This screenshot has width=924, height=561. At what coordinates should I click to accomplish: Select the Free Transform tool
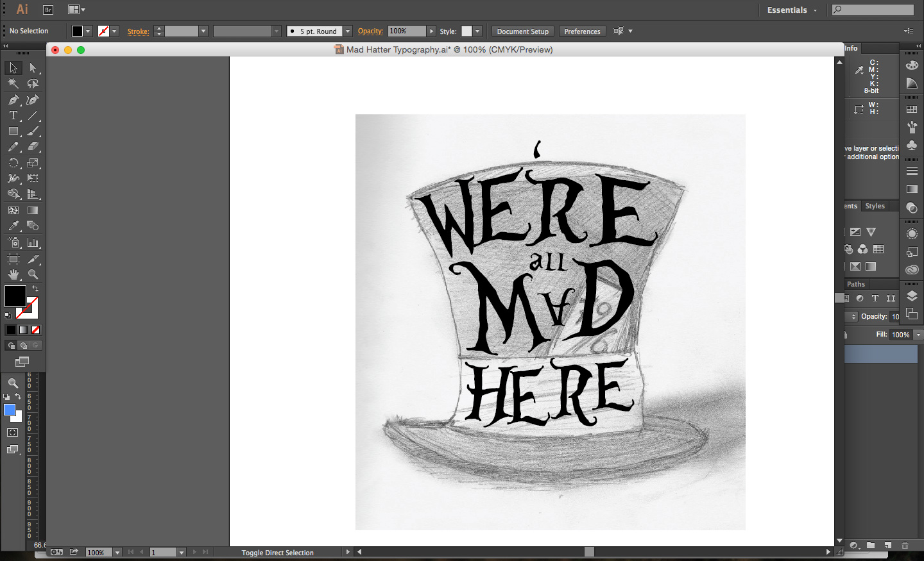(33, 178)
